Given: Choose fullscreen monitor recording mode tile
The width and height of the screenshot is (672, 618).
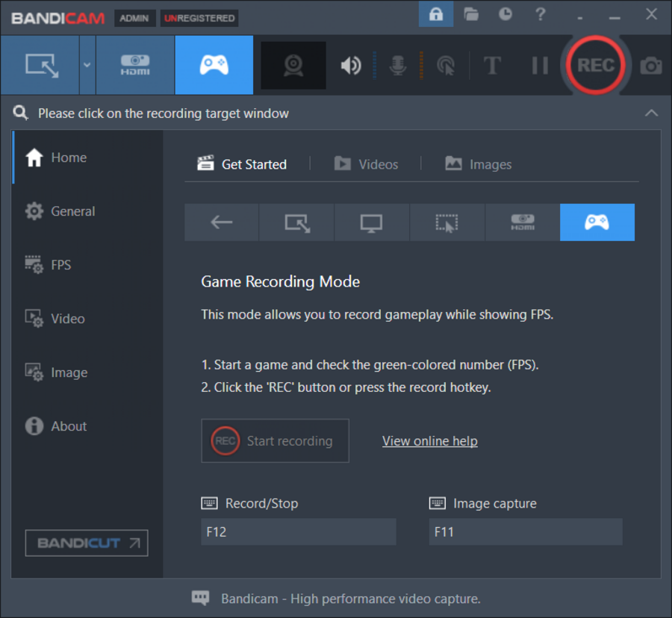Looking at the screenshot, I should (x=372, y=222).
